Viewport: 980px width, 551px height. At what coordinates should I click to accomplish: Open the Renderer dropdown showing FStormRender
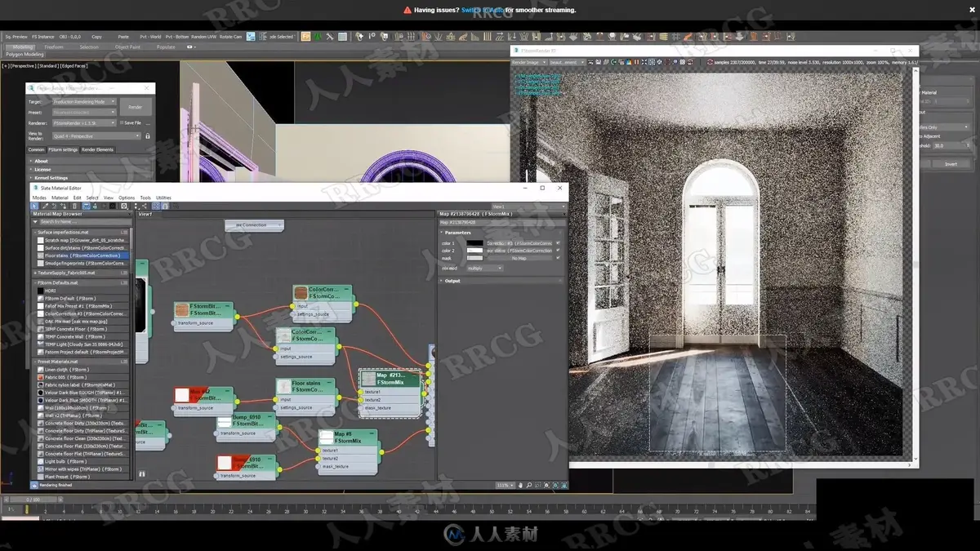tap(85, 123)
